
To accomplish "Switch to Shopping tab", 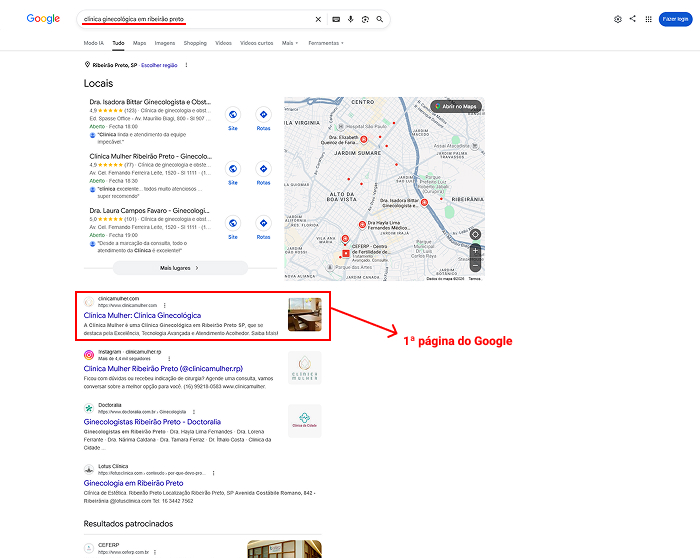I will click(195, 43).
